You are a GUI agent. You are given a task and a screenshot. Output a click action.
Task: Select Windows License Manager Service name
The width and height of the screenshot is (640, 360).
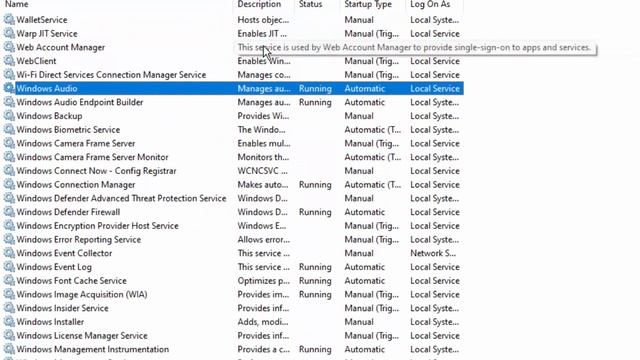pyautogui.click(x=82, y=336)
